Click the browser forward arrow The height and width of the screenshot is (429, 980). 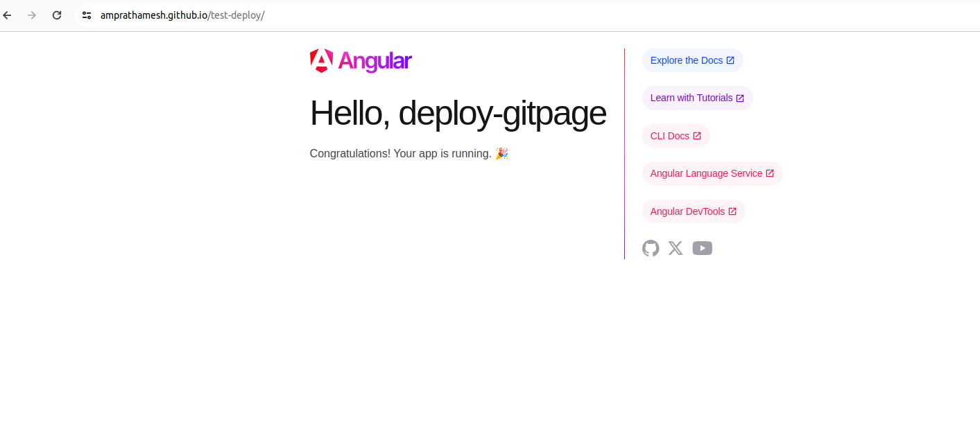coord(31,15)
